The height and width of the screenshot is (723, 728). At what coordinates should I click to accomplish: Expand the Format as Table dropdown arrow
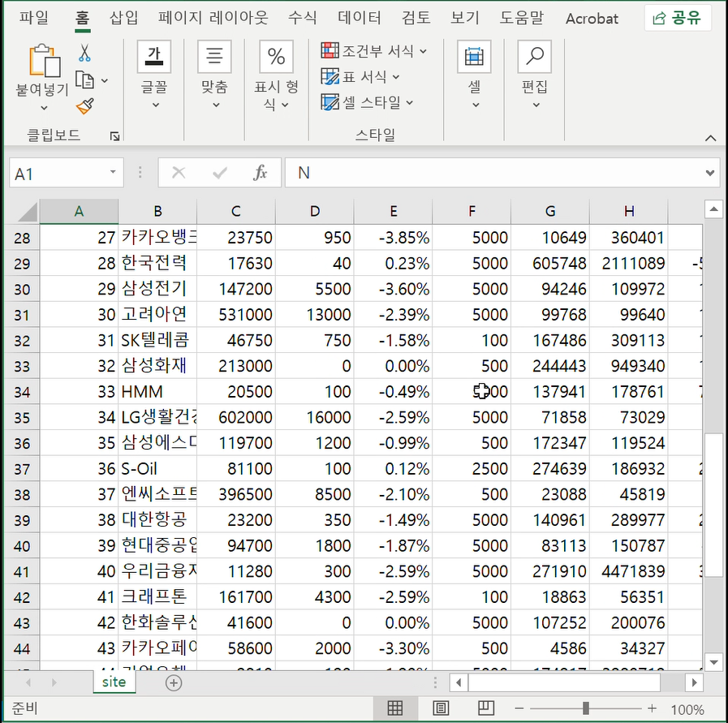pos(395,76)
